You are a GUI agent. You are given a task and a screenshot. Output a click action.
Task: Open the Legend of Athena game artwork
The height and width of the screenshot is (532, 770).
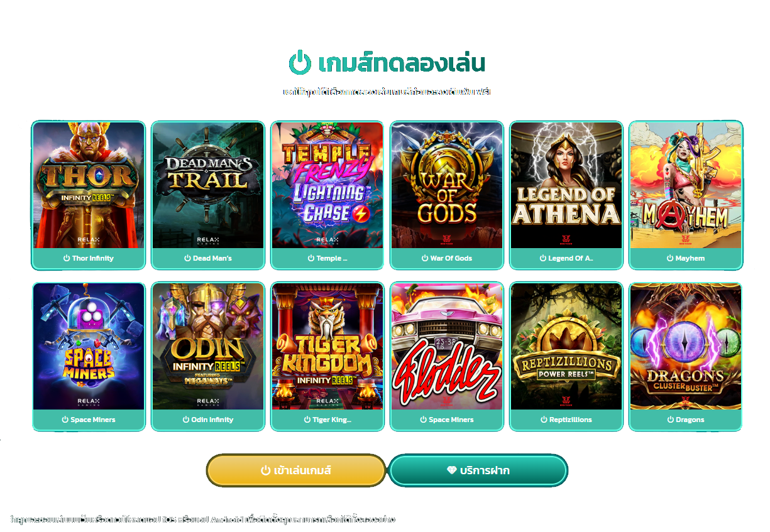pyautogui.click(x=566, y=185)
